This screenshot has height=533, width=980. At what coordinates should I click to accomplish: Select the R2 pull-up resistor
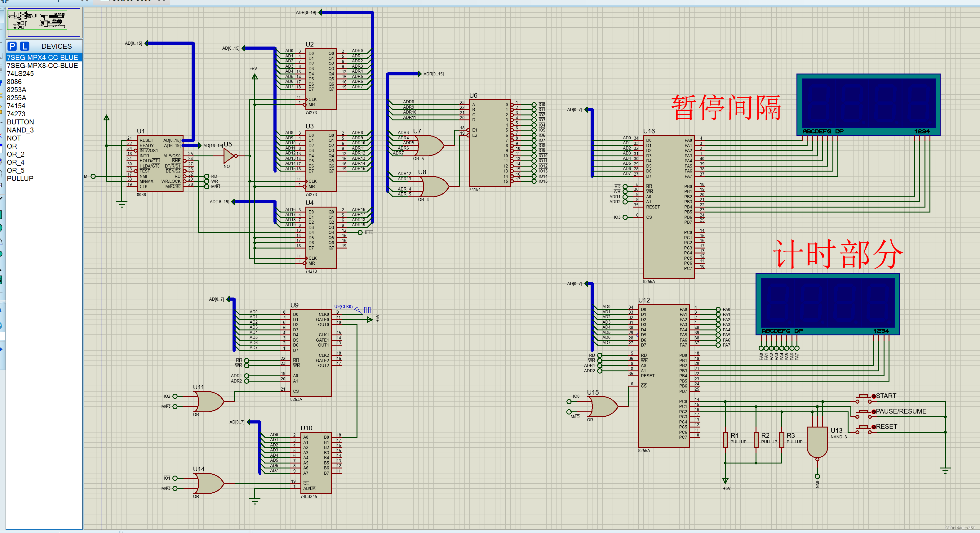pos(756,440)
